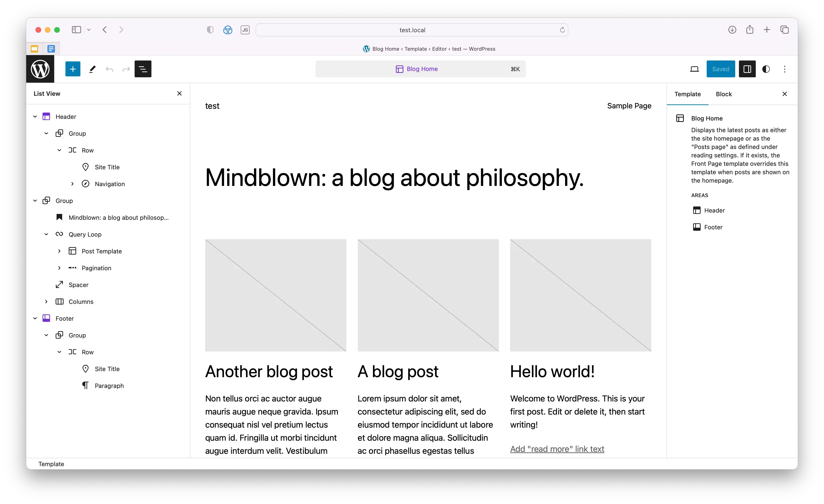Expand the Navigation block
The width and height of the screenshot is (824, 504).
(x=72, y=184)
